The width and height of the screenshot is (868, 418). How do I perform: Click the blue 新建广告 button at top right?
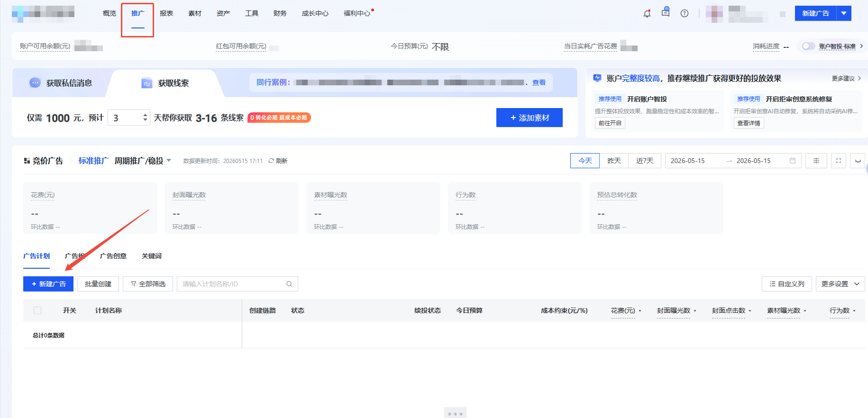[x=816, y=13]
